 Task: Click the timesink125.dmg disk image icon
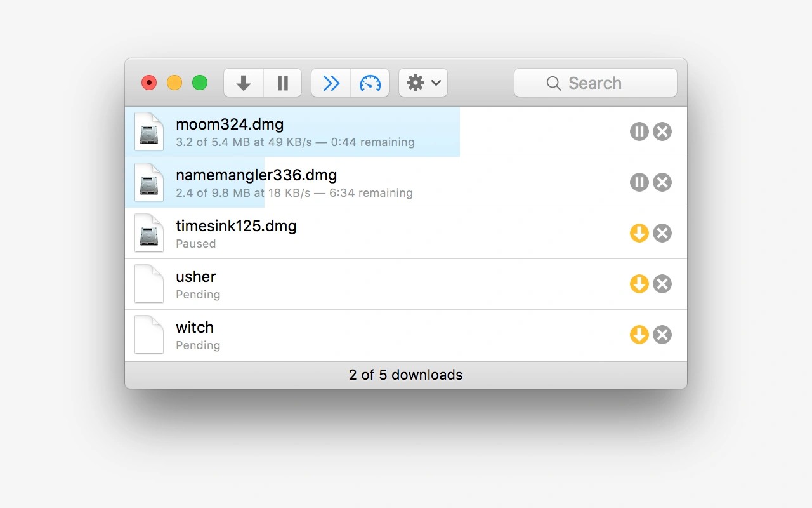(149, 233)
